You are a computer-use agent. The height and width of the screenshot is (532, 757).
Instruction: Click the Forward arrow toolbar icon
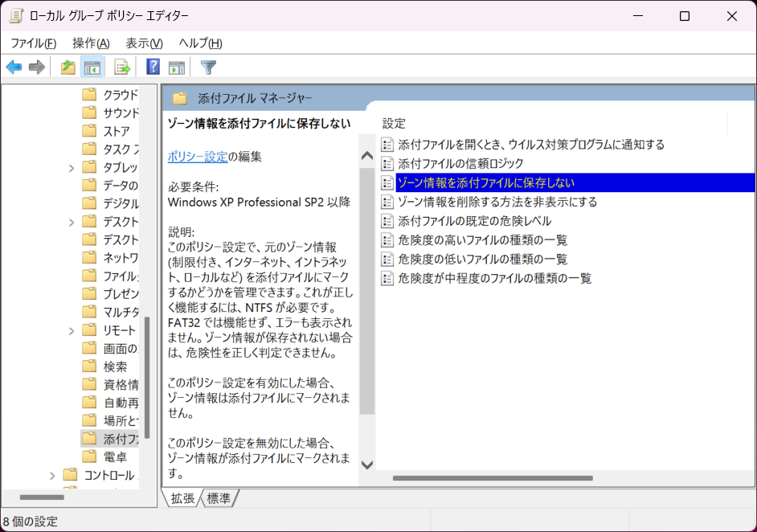coord(37,68)
